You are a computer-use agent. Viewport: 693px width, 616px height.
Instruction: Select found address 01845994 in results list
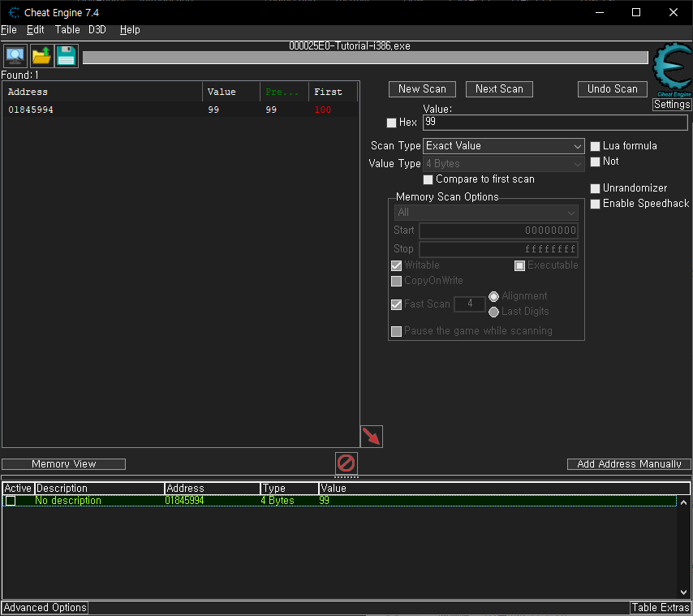(180, 110)
